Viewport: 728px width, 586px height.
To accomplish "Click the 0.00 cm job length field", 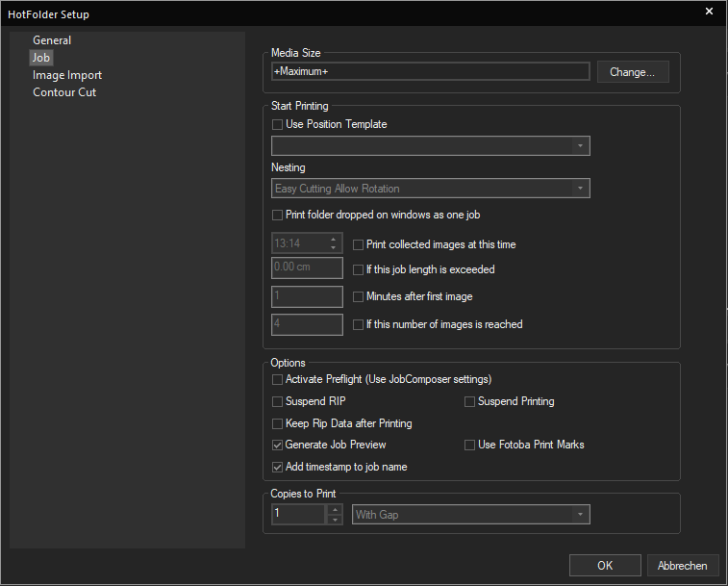I will [x=307, y=268].
